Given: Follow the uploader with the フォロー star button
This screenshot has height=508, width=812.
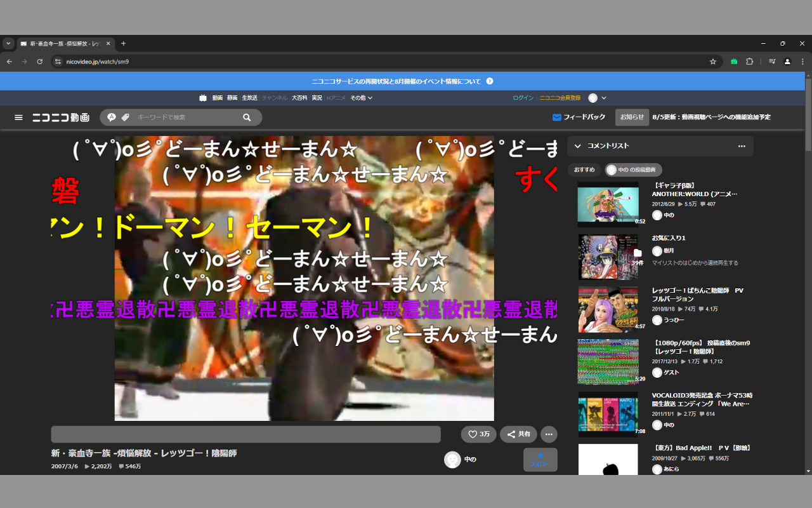Looking at the screenshot, I should pos(540,459).
